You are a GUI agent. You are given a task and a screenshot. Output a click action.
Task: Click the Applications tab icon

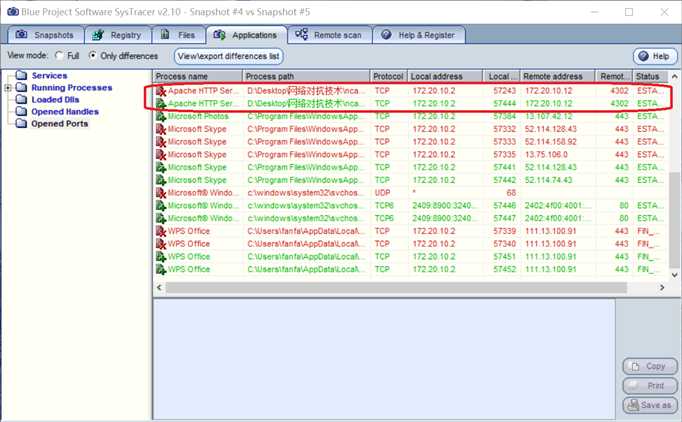(219, 35)
